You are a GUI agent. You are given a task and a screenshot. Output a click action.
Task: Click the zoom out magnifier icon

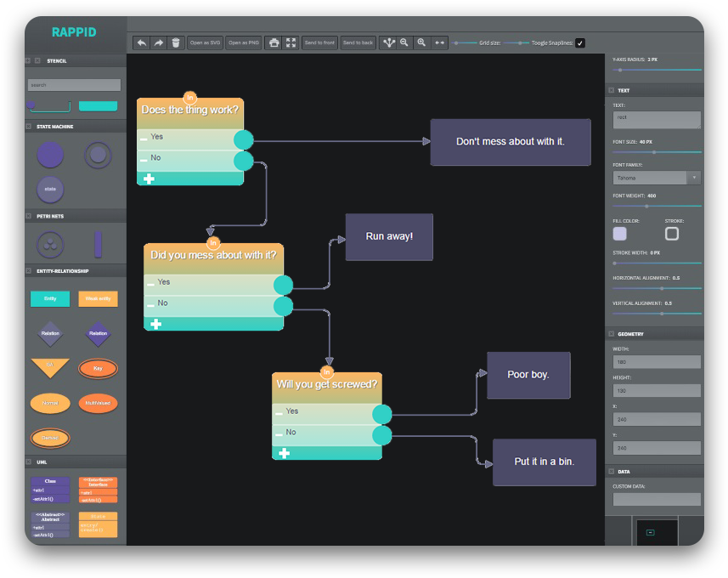point(404,42)
